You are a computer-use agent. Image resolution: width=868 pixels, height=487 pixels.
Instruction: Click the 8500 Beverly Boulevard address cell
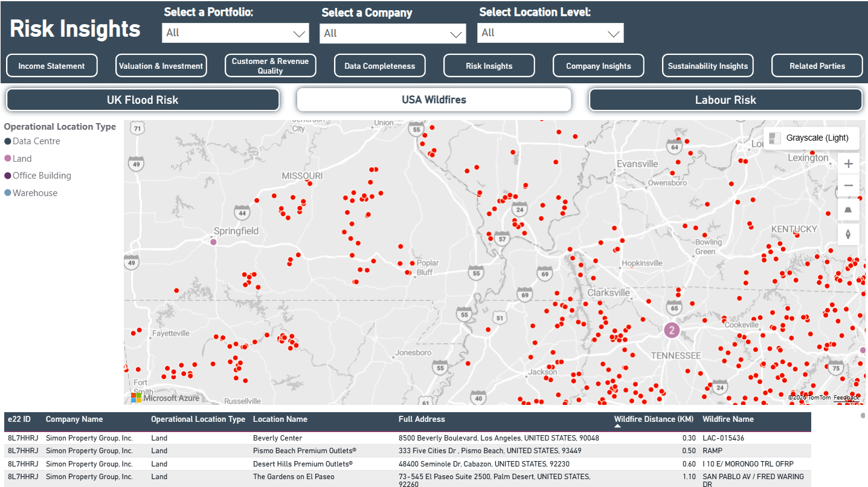pyautogui.click(x=499, y=438)
